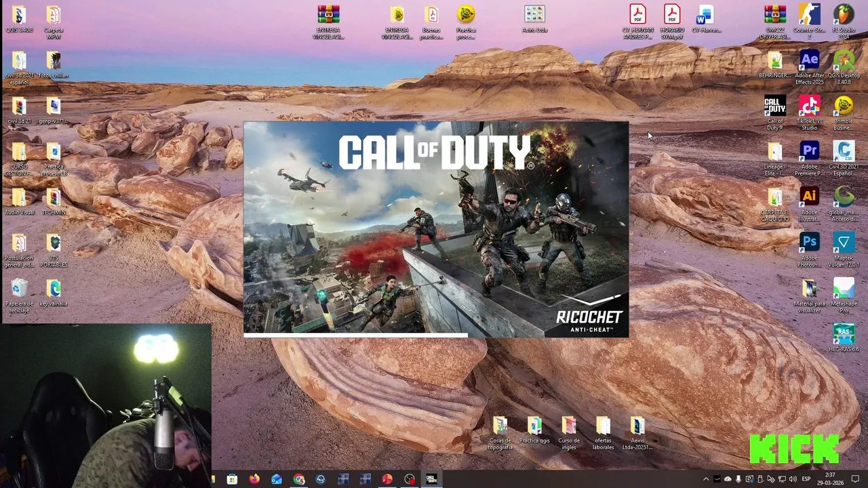Open the Practica qgis folder
Viewport: 868px width, 488px height.
(534, 430)
